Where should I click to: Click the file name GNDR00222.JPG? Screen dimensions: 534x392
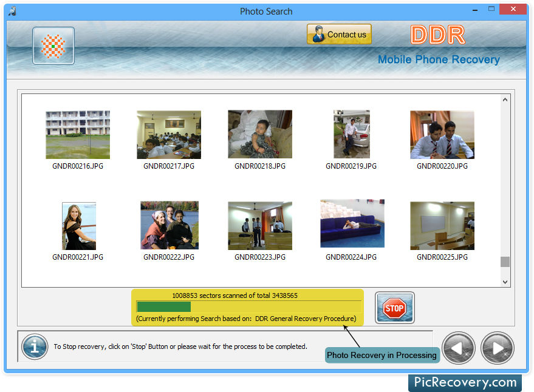[169, 257]
